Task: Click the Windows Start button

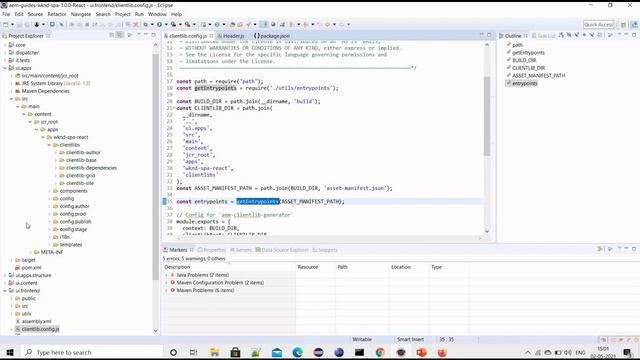Action: pyautogui.click(x=10, y=352)
